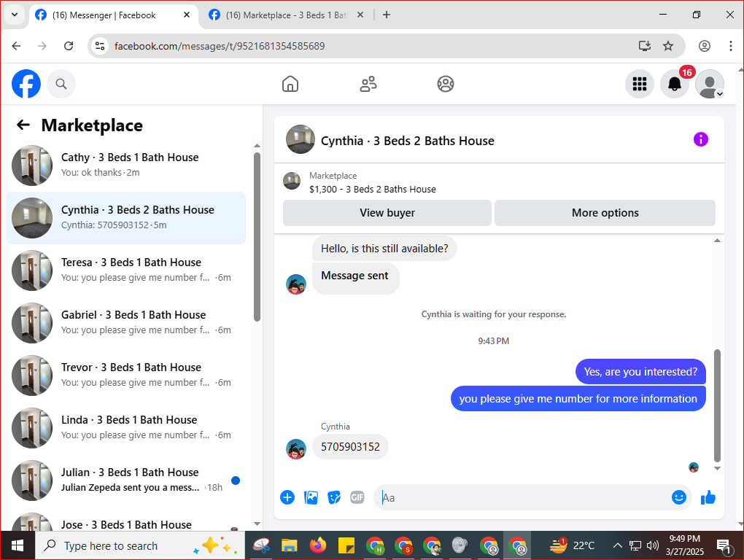
Task: Click the 5705903152 message bubble
Action: 350,447
